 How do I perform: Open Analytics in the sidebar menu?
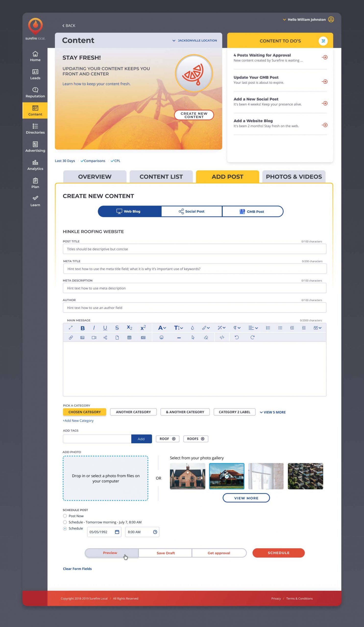[x=35, y=165]
